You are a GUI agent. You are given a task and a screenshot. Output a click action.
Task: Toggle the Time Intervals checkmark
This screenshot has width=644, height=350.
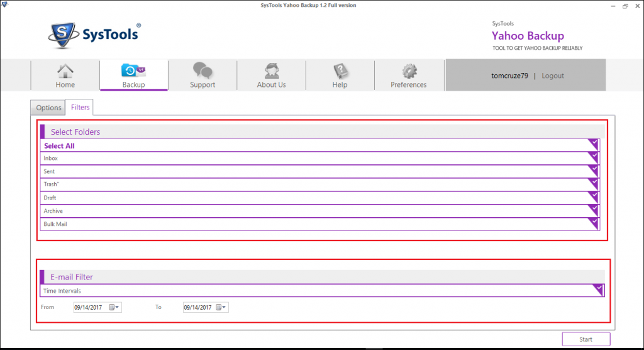(x=598, y=290)
